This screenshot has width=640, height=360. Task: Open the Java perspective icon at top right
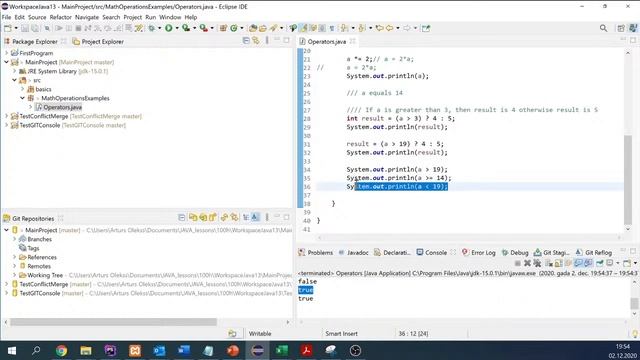coord(633,28)
